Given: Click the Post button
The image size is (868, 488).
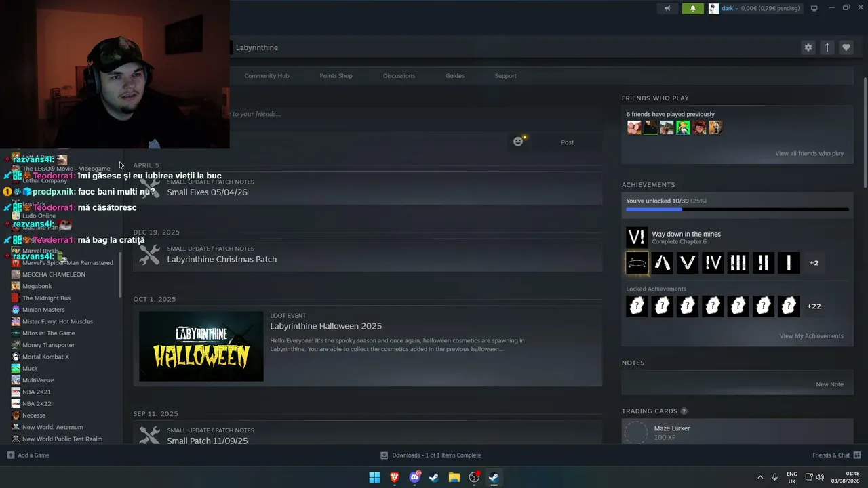Looking at the screenshot, I should point(568,142).
